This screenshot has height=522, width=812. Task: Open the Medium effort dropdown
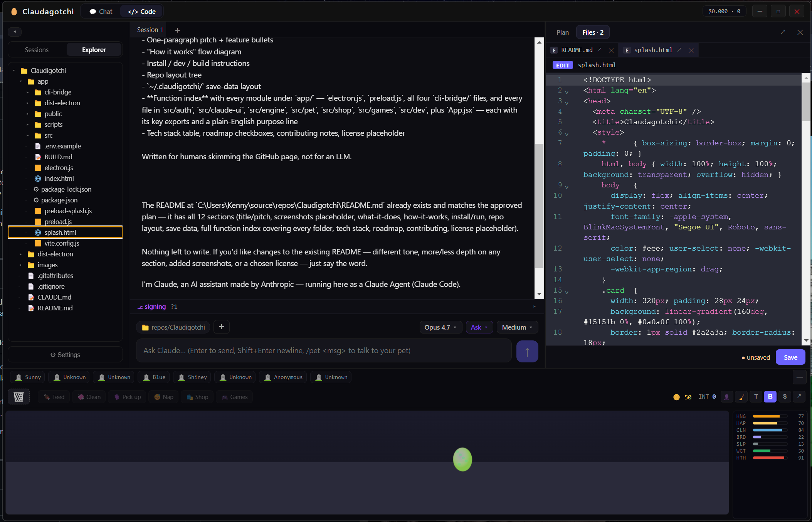pos(517,327)
